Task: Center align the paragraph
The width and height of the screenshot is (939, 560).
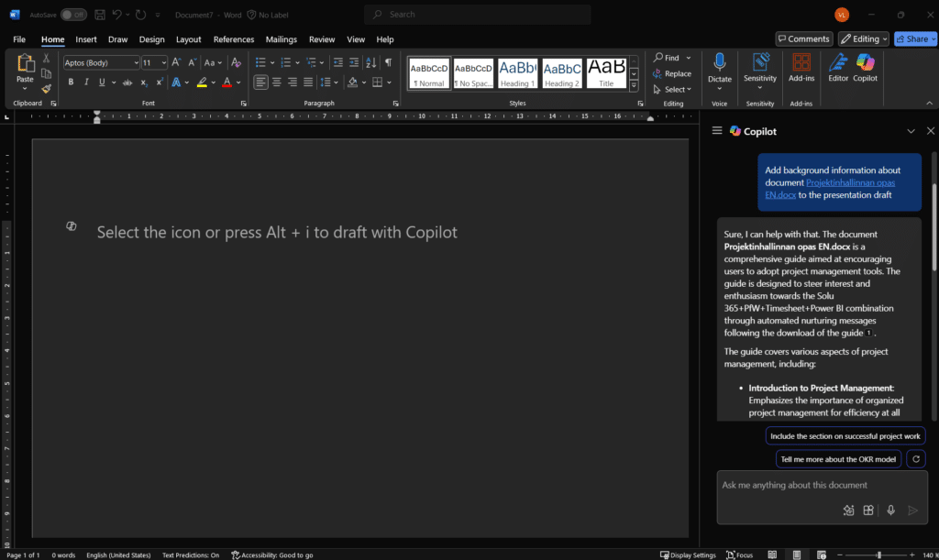Action: pyautogui.click(x=277, y=82)
